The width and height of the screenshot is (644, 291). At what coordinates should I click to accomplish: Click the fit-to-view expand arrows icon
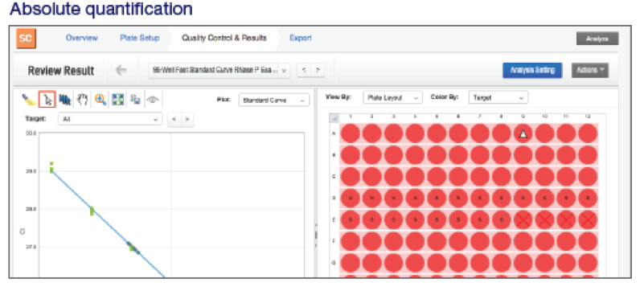[118, 100]
